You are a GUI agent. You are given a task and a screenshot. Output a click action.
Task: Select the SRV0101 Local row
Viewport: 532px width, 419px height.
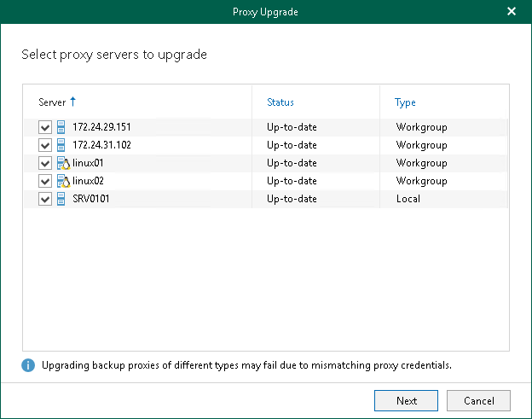point(266,199)
